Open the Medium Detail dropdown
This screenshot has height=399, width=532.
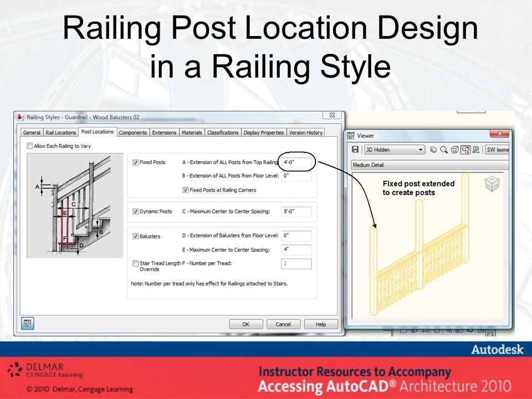429,165
